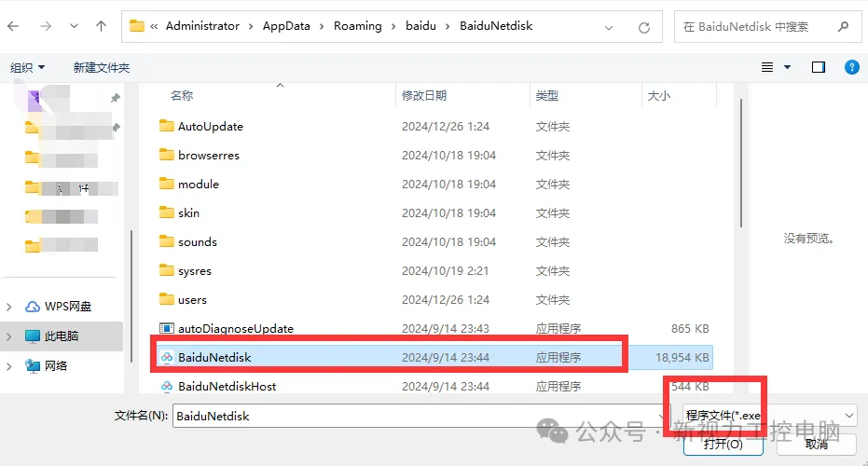Select WPS网盘 cloud icon in sidebar

(x=33, y=307)
